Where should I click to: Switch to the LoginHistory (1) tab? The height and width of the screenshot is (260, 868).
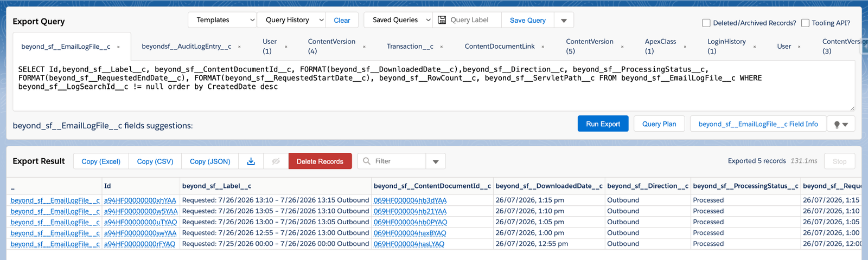(726, 46)
